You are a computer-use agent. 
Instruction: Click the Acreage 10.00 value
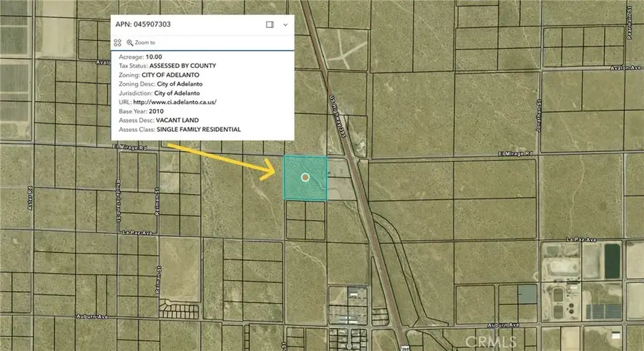coord(154,57)
